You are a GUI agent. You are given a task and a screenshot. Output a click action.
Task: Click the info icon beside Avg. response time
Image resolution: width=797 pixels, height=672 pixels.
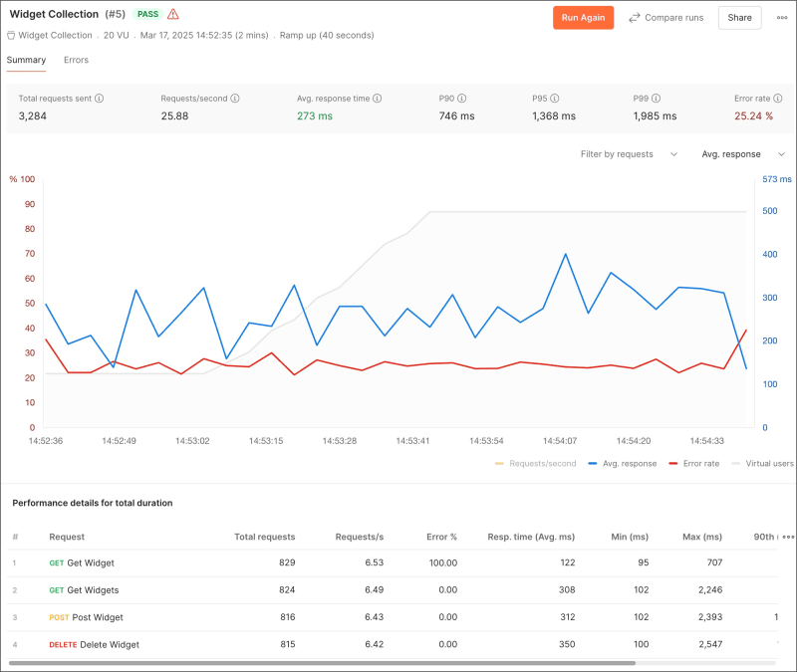click(x=376, y=99)
